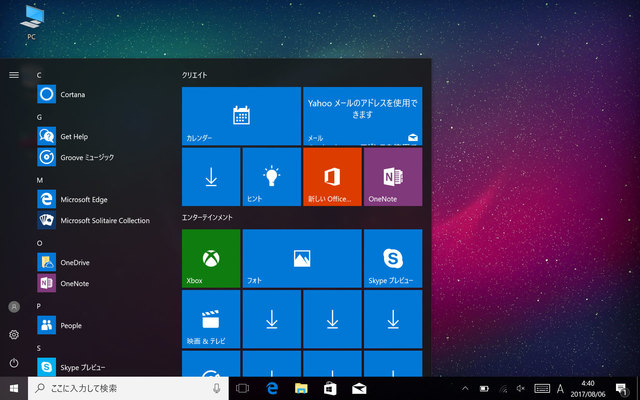Open the green Xbox tile

click(x=211, y=258)
